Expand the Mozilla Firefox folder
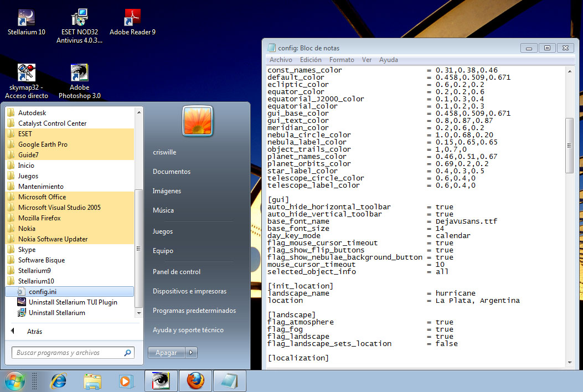This screenshot has height=392, width=583. [x=70, y=218]
